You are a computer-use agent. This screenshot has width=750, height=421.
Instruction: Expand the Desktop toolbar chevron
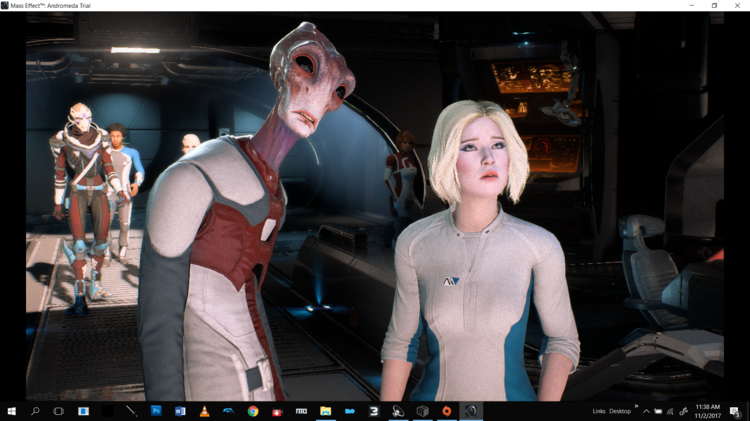pyautogui.click(x=636, y=407)
